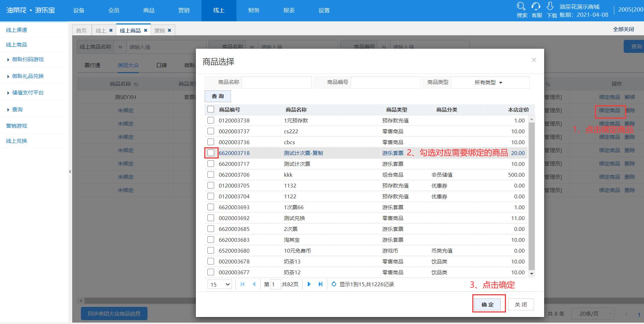Go to first page in pager
The image size is (644, 324).
[242, 284]
